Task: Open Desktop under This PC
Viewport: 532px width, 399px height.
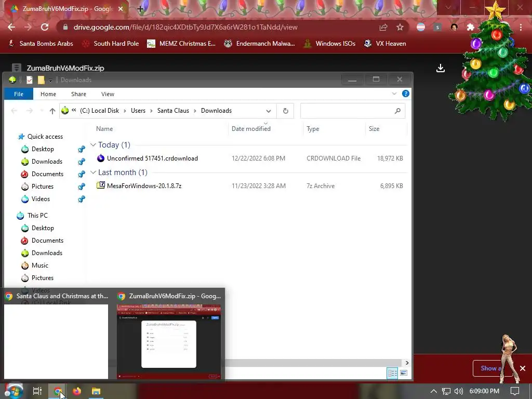Action: click(37, 228)
